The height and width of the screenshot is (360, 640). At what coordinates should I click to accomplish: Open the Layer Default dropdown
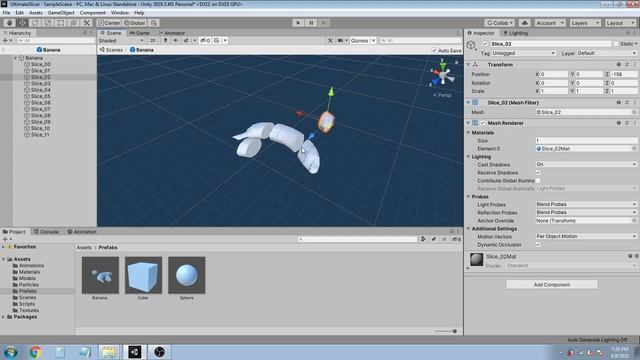point(607,53)
